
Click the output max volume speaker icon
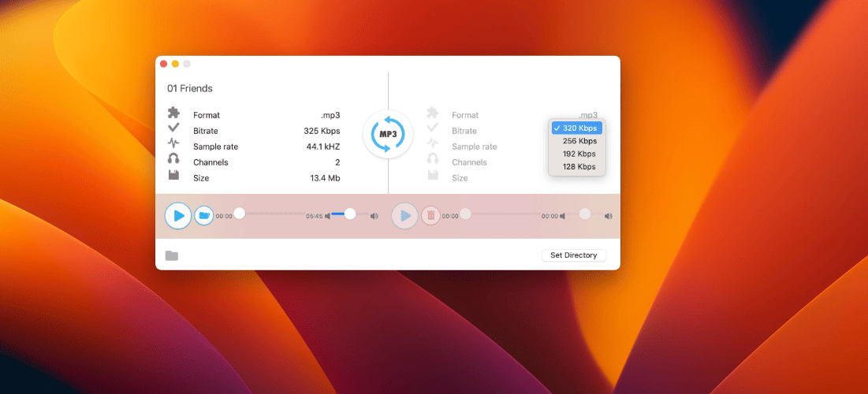(x=609, y=217)
